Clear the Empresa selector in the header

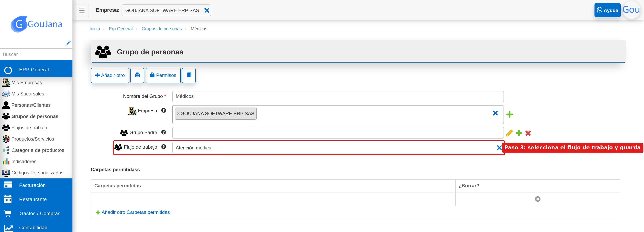[x=207, y=10]
